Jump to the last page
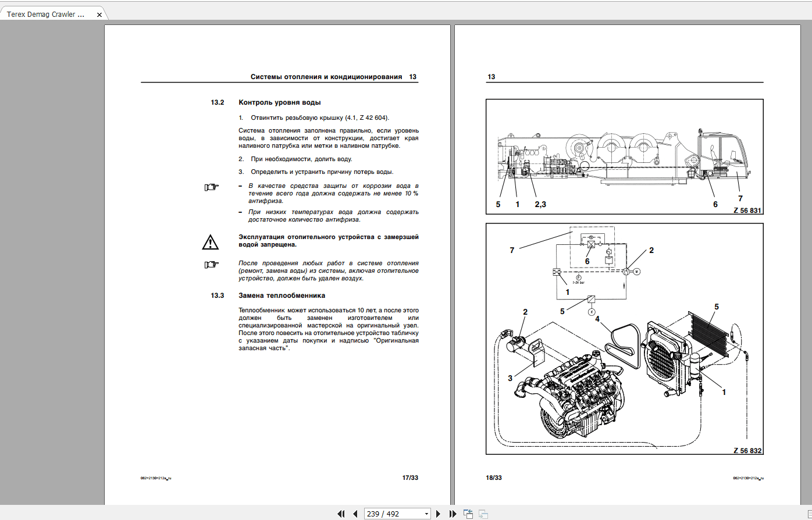The width and height of the screenshot is (812, 520). 453,514
